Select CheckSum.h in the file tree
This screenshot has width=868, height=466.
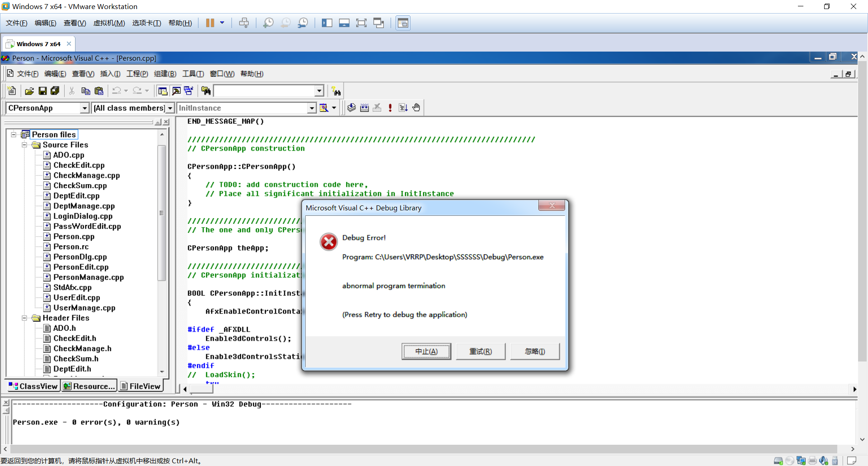point(75,359)
